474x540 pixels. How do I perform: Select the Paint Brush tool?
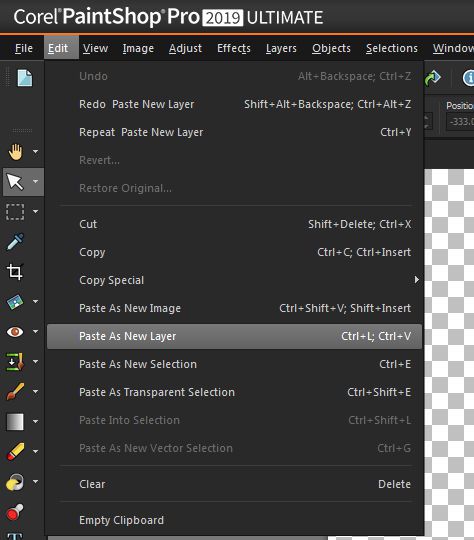pyautogui.click(x=16, y=392)
